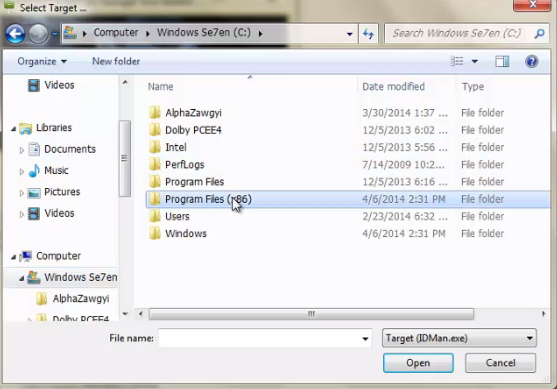
Task: Expand the Pictures library node
Action: (22, 193)
